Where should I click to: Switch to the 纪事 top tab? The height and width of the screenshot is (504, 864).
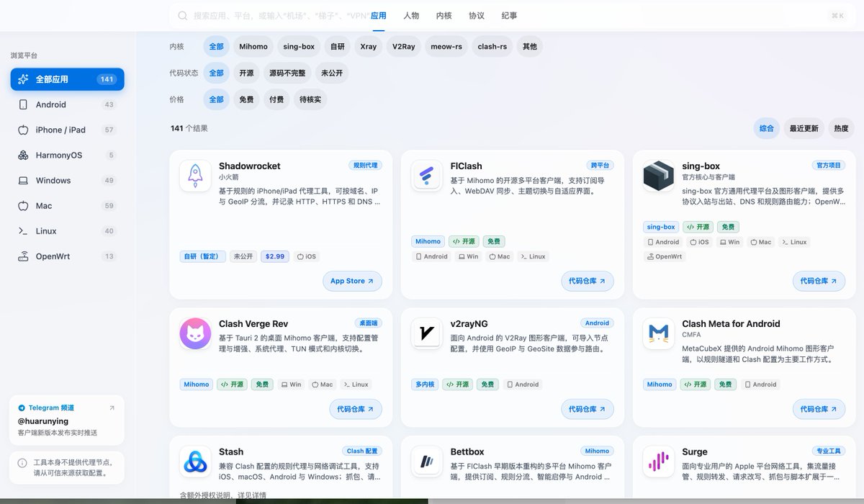pyautogui.click(x=509, y=15)
